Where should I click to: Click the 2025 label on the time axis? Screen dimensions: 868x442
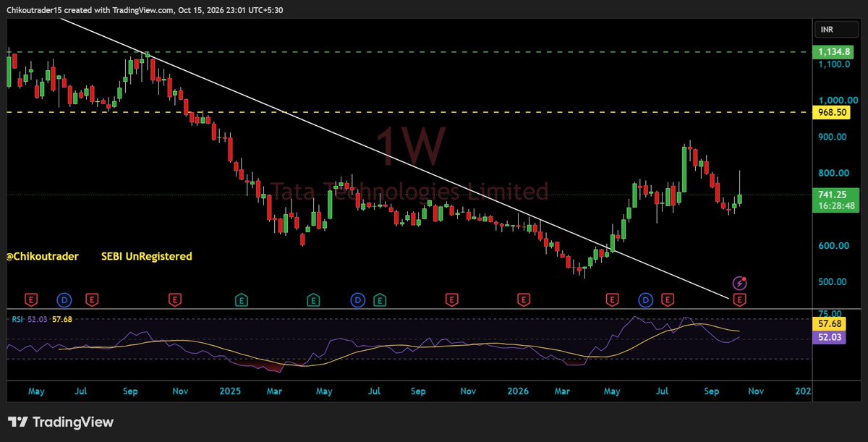tap(230, 391)
